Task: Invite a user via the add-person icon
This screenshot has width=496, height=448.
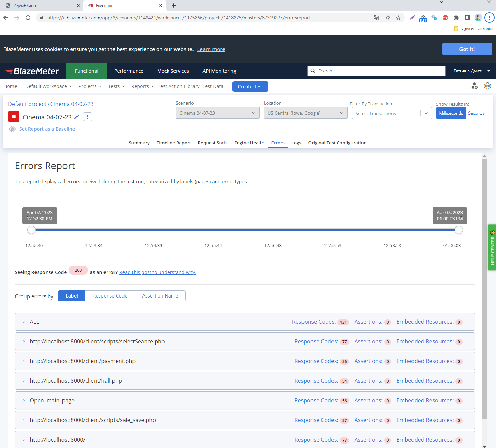Action: [x=474, y=86]
